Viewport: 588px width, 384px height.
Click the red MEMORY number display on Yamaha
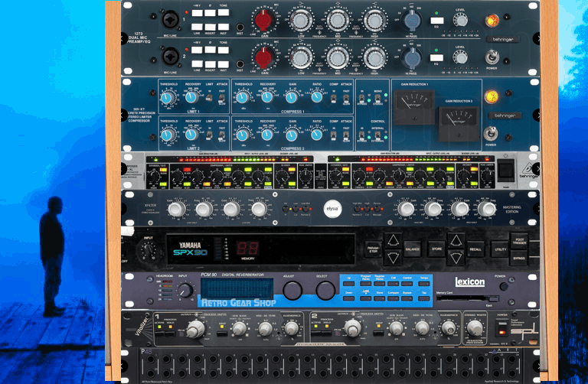coord(247,248)
